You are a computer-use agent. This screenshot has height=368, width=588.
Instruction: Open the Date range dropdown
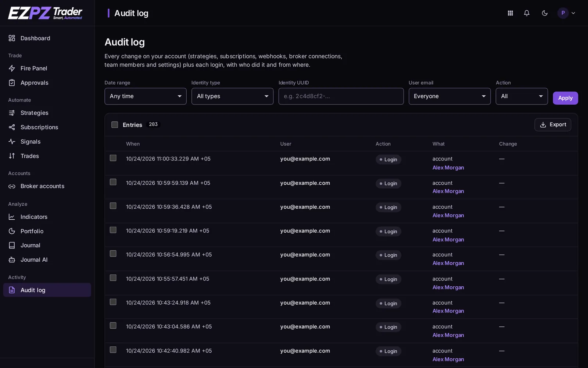146,96
